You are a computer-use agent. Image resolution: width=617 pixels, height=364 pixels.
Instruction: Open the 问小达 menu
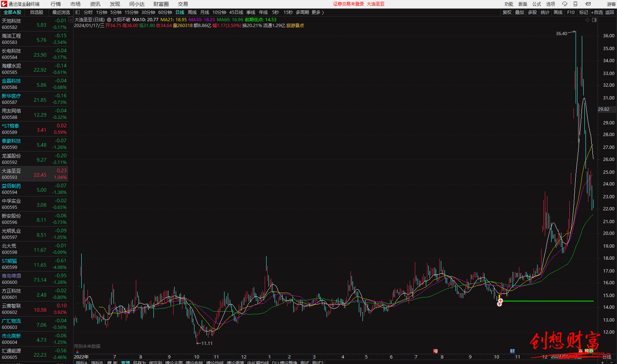tap(137, 4)
